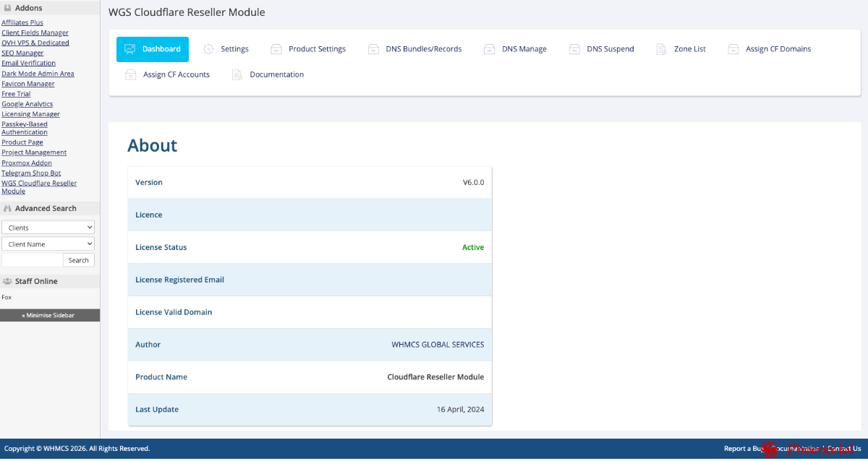Click the DNS Suspend icon

click(574, 49)
